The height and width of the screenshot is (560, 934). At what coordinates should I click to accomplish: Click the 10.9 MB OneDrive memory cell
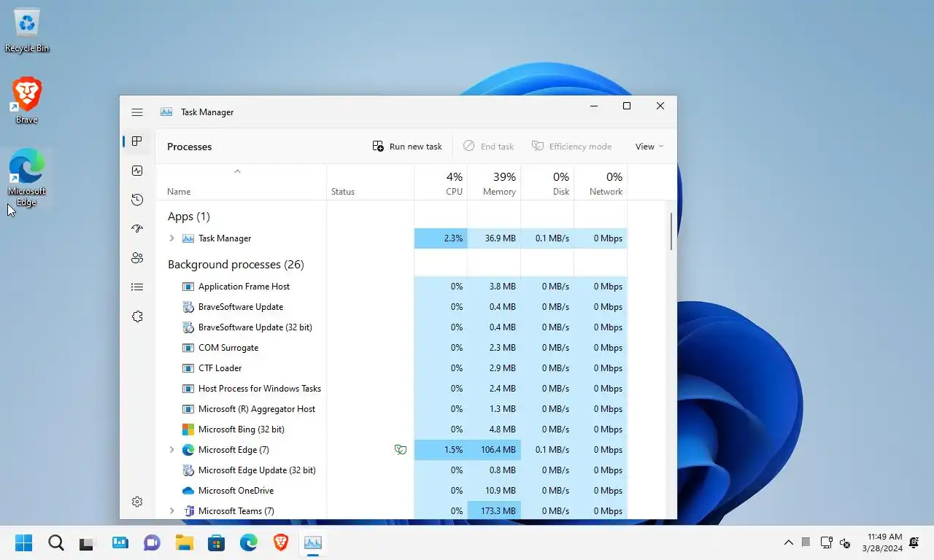pos(494,491)
